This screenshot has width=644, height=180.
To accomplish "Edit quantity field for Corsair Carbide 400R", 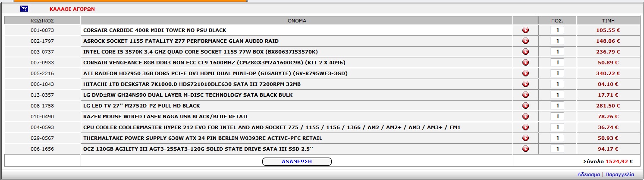I will point(557,30).
